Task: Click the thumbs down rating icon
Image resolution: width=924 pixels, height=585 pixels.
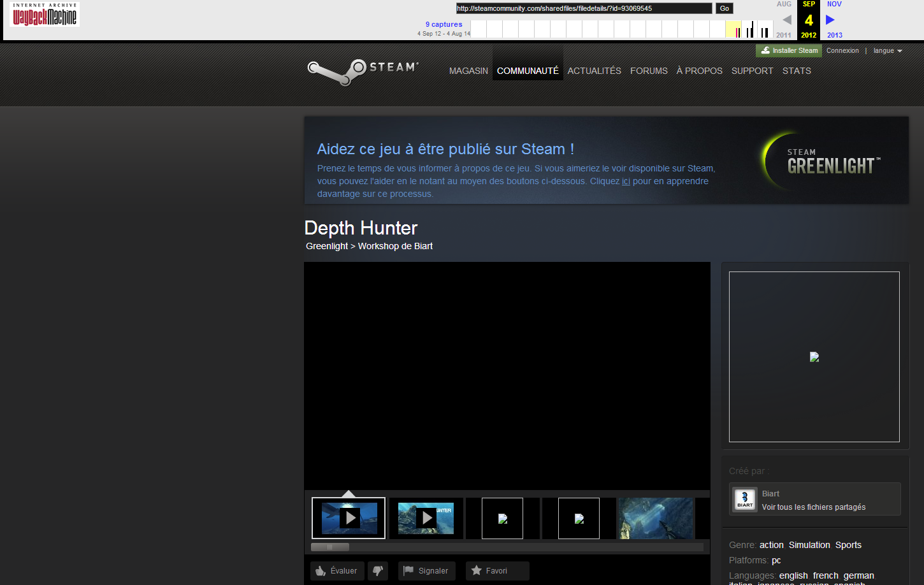Action: click(x=378, y=571)
